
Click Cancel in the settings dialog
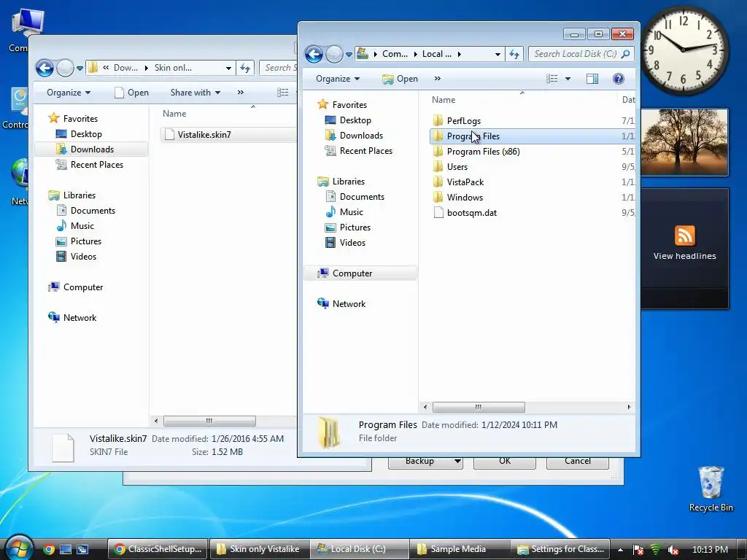pos(578,461)
